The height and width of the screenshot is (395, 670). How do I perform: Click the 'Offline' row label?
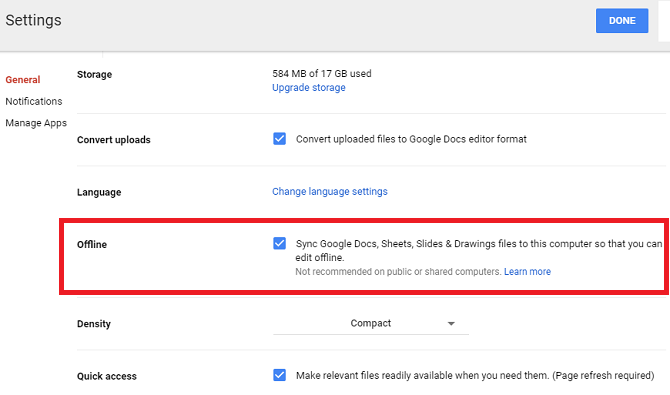(x=92, y=245)
